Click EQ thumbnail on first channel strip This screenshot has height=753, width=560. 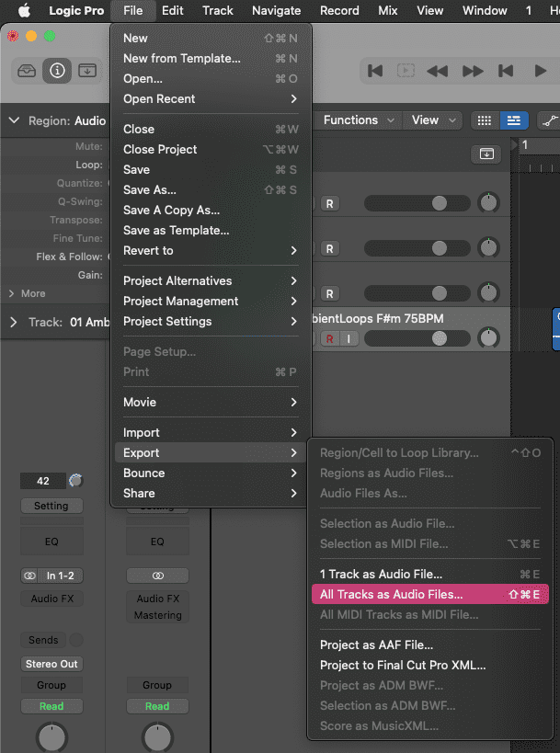pos(51,542)
